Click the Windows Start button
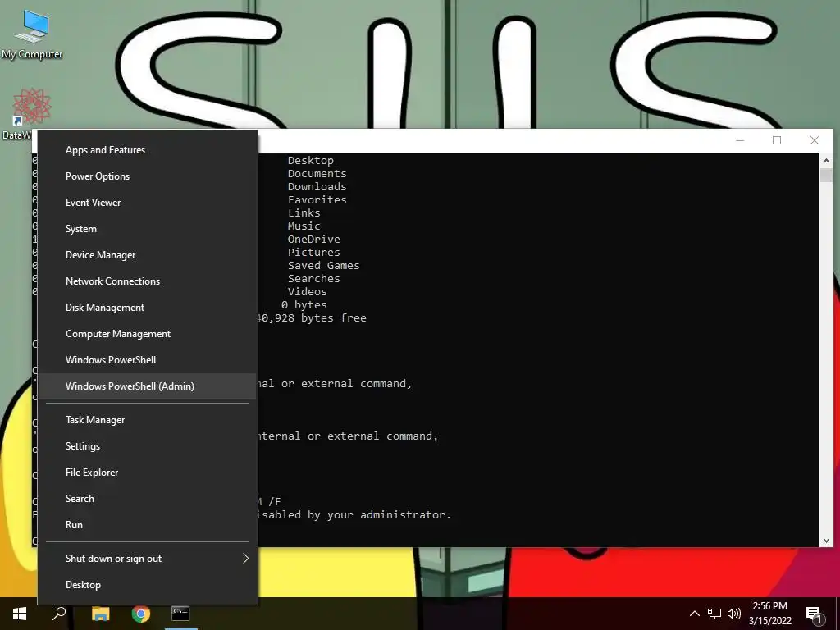Viewport: 840px width, 630px height. [x=20, y=614]
